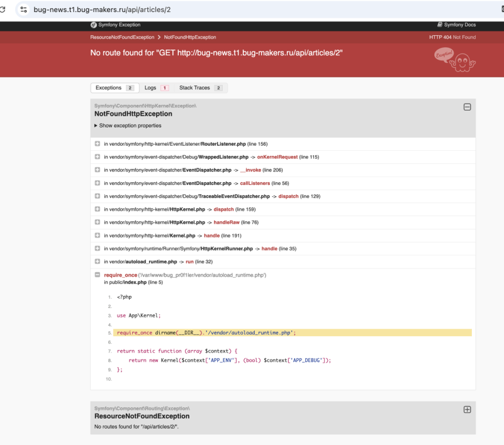Expand Kernel.php handle trace row
Viewport: 504px width, 445px height.
click(x=98, y=235)
